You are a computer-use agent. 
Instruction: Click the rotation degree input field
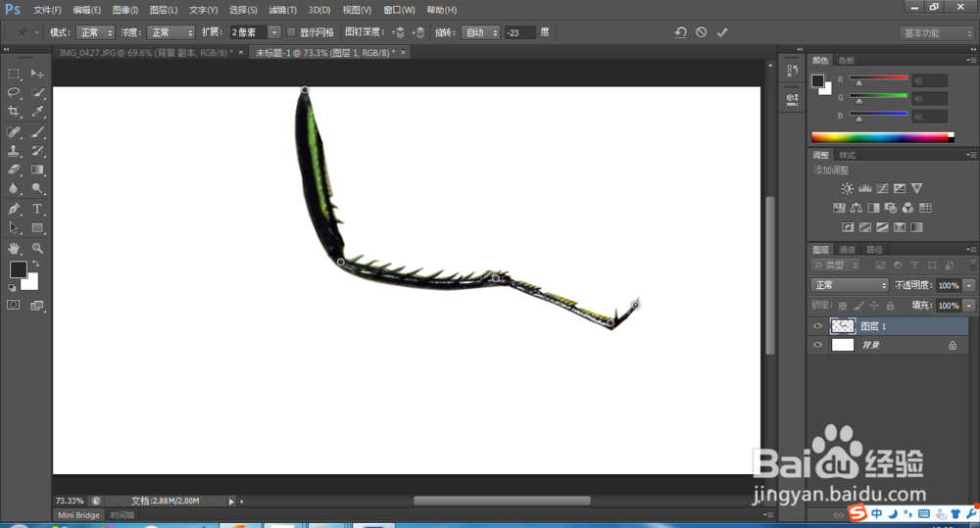520,32
